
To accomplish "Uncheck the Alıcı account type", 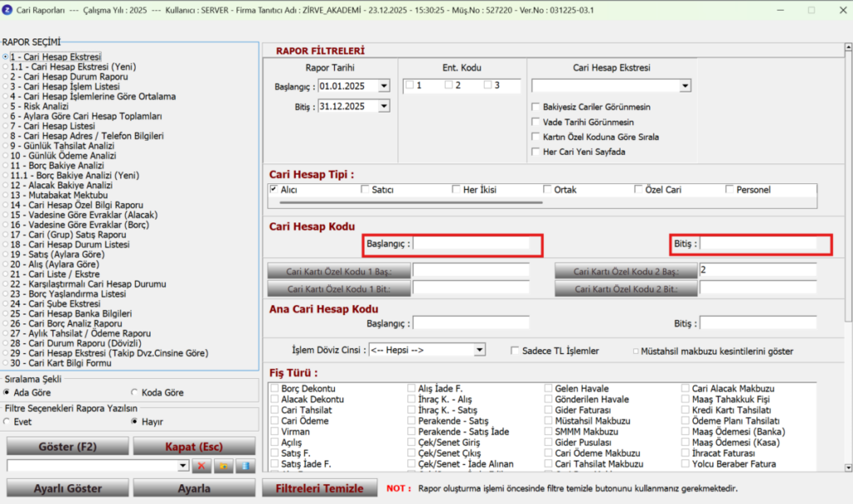I will coord(273,189).
